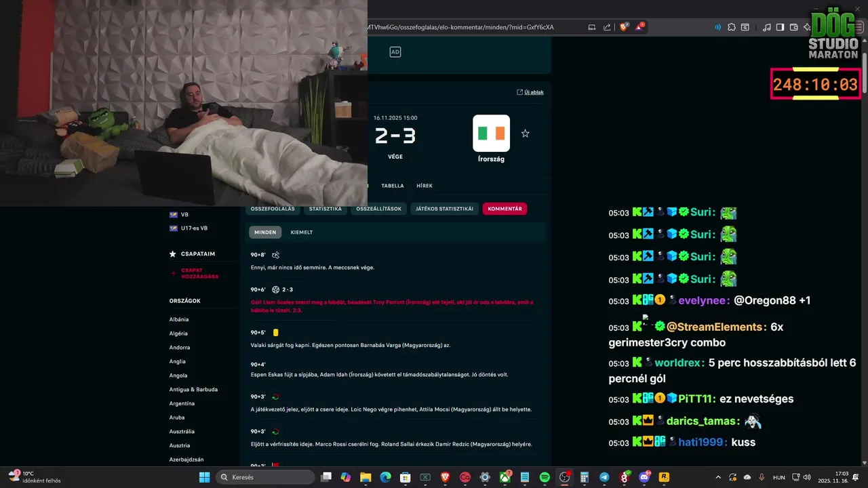
Task: Select the KOMMENTÁR sub-tab
Action: [x=505, y=209]
